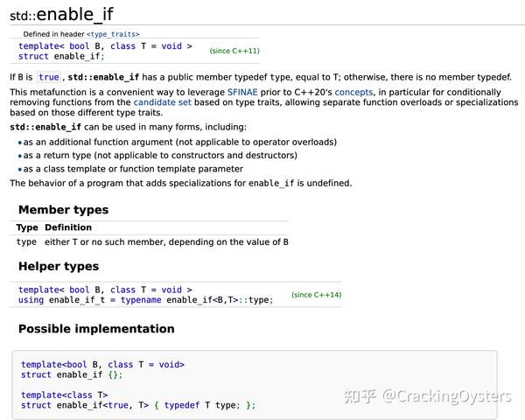525x420 pixels.
Task: Open the <type_traits> header link
Action: pos(113,34)
